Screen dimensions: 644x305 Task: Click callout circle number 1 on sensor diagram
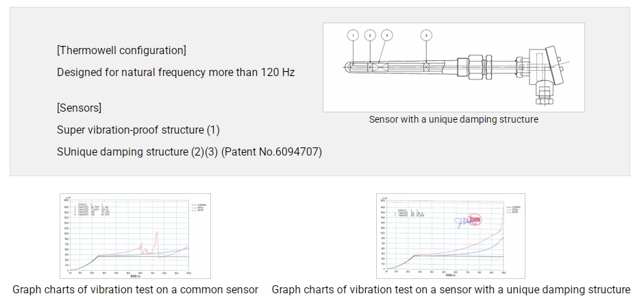pos(354,34)
